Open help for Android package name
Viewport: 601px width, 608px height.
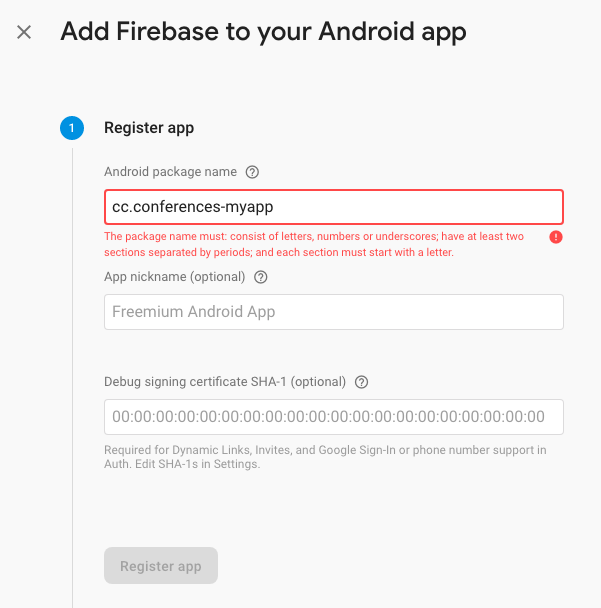(252, 172)
